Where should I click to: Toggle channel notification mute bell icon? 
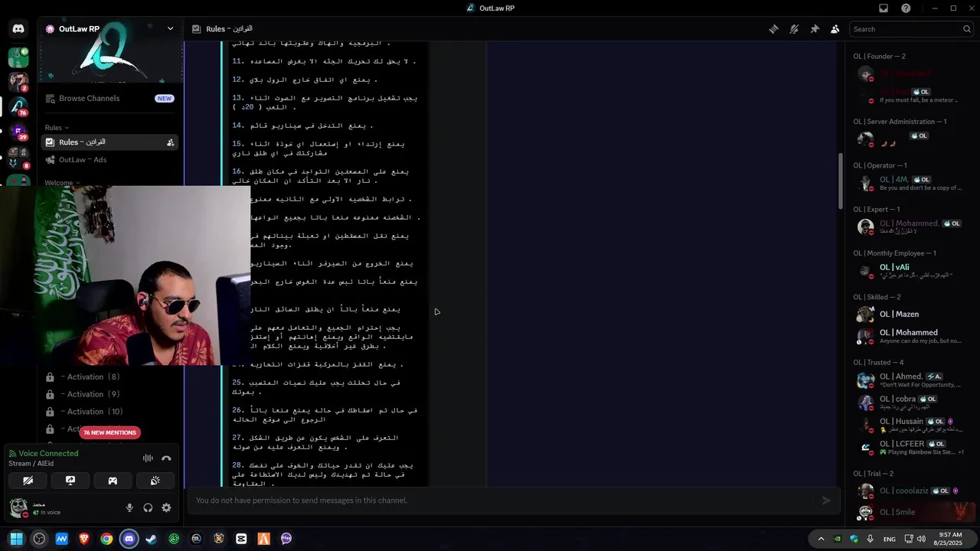794,29
